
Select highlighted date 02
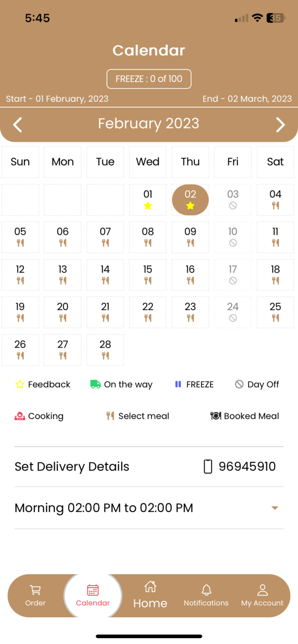190,200
